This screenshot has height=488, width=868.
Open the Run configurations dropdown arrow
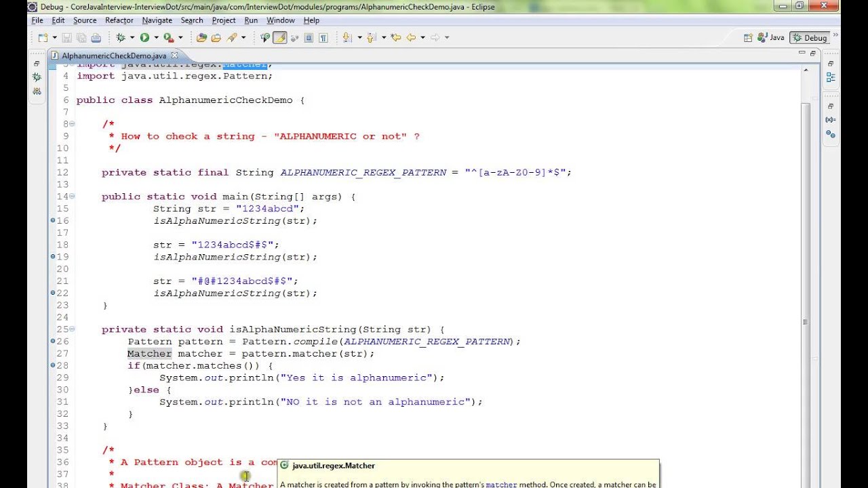click(156, 37)
